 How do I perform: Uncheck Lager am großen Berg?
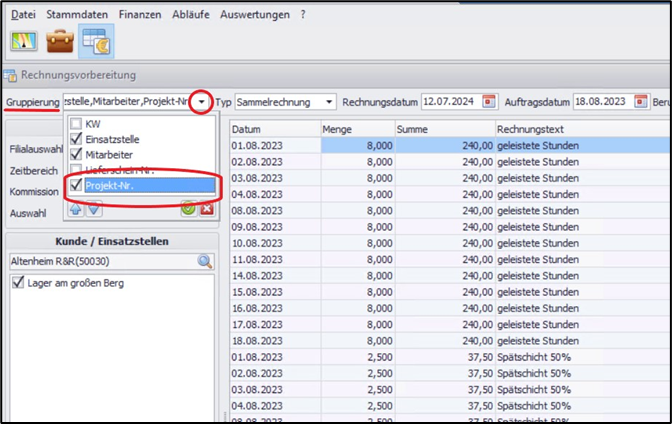[x=17, y=283]
